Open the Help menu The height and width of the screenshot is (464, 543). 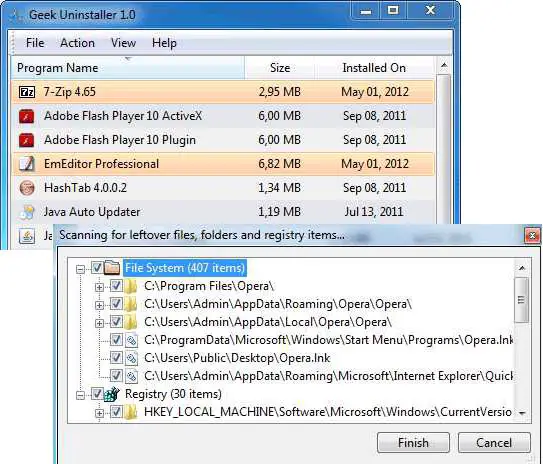(164, 43)
